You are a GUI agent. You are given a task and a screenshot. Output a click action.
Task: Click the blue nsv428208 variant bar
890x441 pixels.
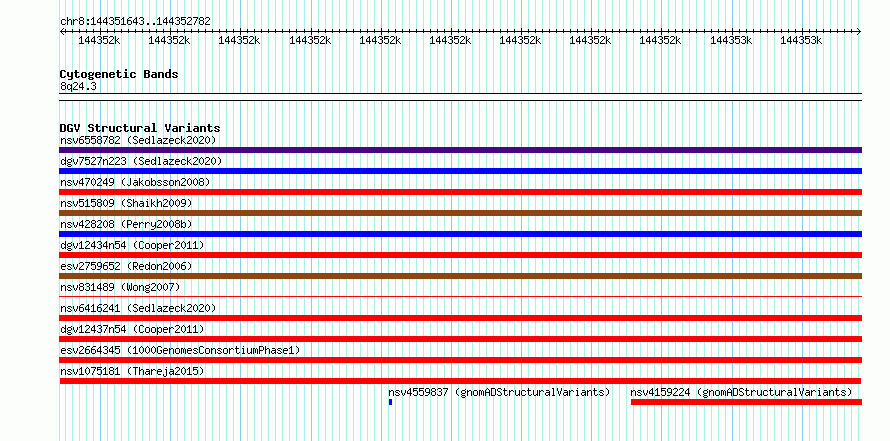pos(460,234)
